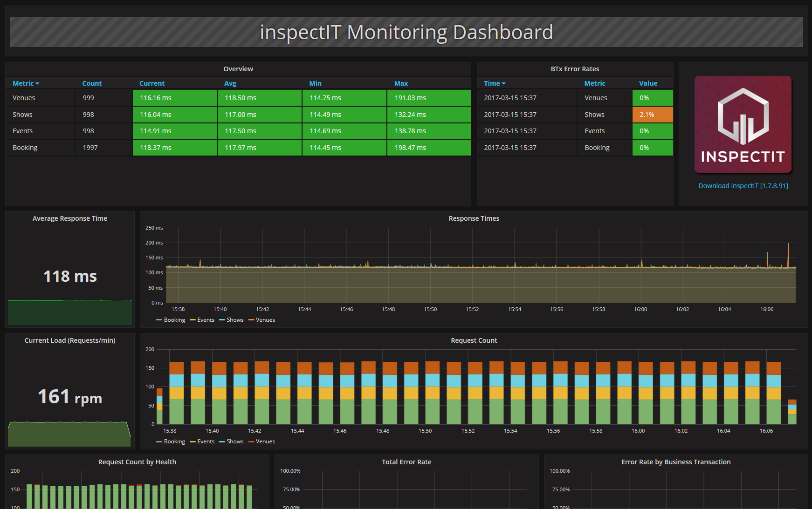Image resolution: width=812 pixels, height=509 pixels.
Task: Toggle Venues series in Response Times legend
Action: pos(262,320)
